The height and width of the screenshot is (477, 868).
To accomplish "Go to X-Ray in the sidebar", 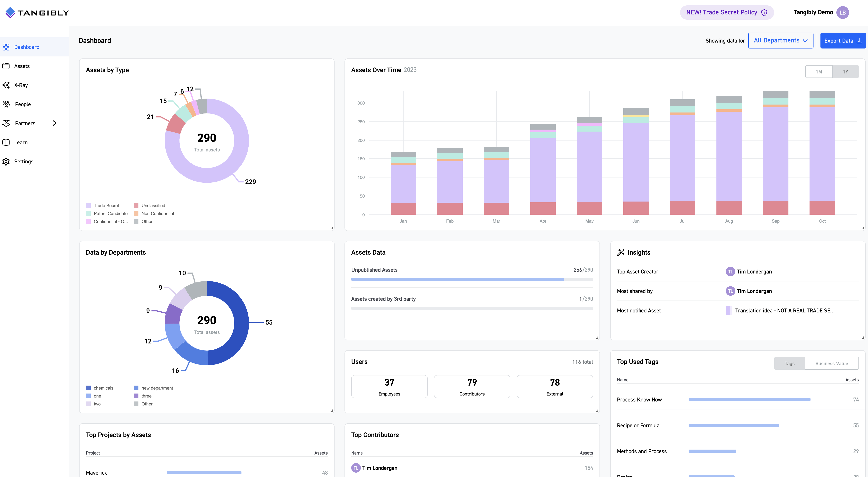I will point(34,85).
